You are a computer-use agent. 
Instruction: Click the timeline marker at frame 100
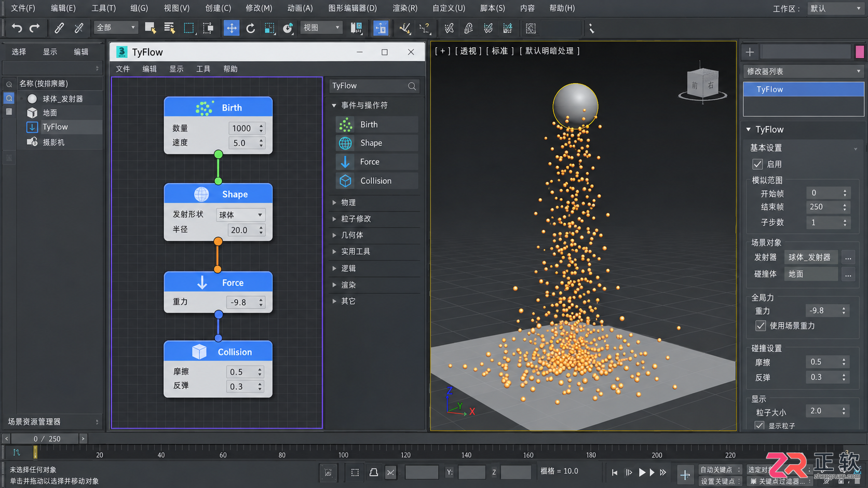[x=343, y=455]
